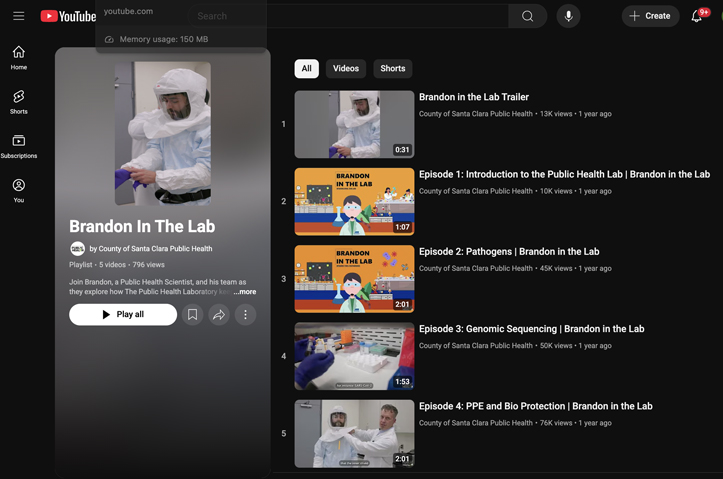Click channel name under Episode 3
Screen dimensions: 723x479
(475, 346)
